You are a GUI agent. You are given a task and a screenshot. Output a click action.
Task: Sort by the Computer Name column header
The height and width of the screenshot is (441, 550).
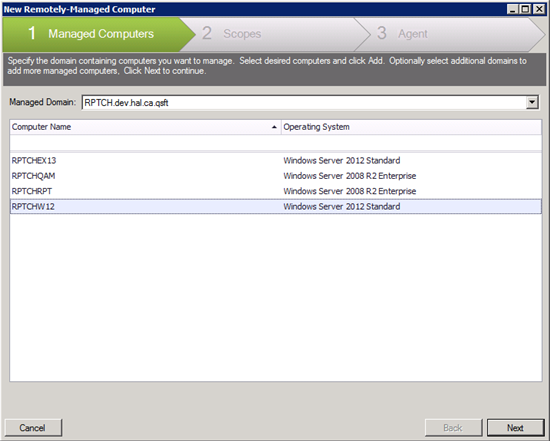[x=145, y=127]
